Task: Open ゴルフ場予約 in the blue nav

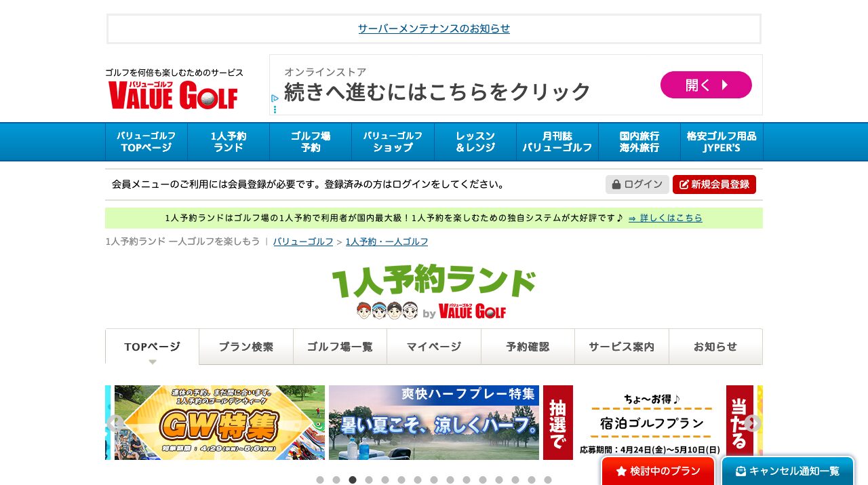Action: point(311,142)
